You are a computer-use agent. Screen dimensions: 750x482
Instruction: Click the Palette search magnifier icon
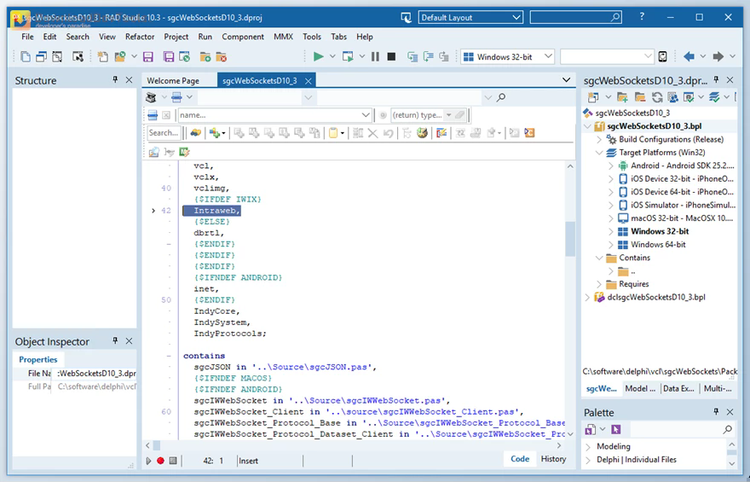tap(728, 429)
